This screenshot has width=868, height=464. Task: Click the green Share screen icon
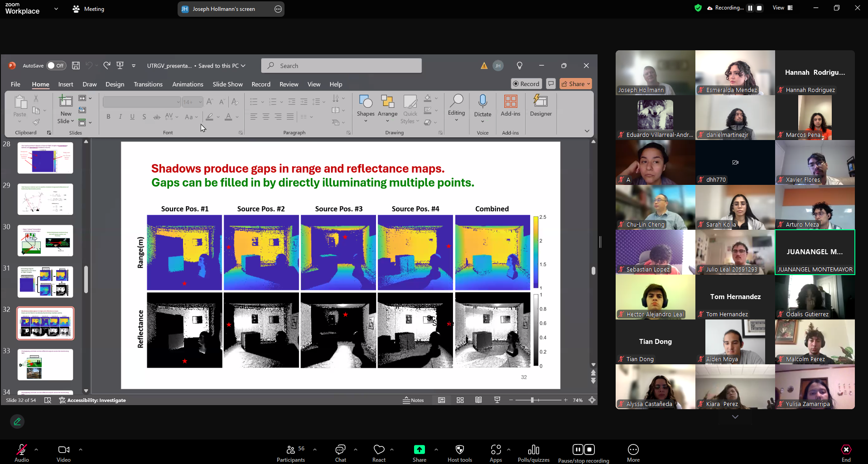click(x=419, y=449)
